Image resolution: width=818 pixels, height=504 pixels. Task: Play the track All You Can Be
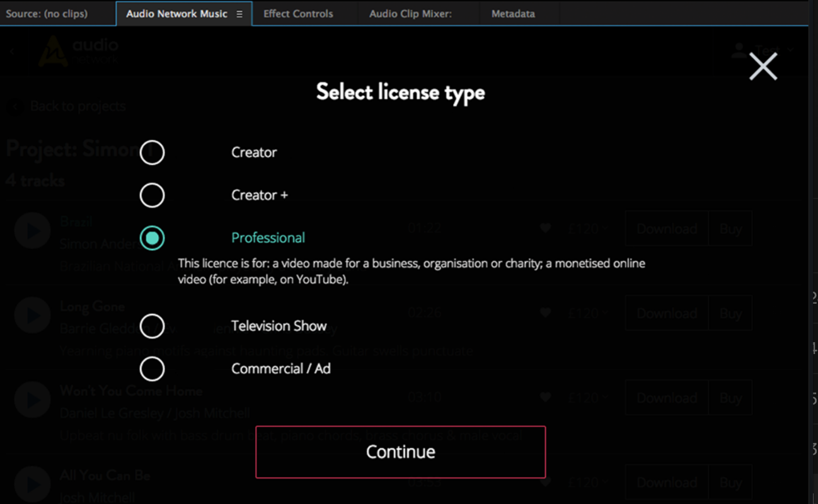(32, 484)
